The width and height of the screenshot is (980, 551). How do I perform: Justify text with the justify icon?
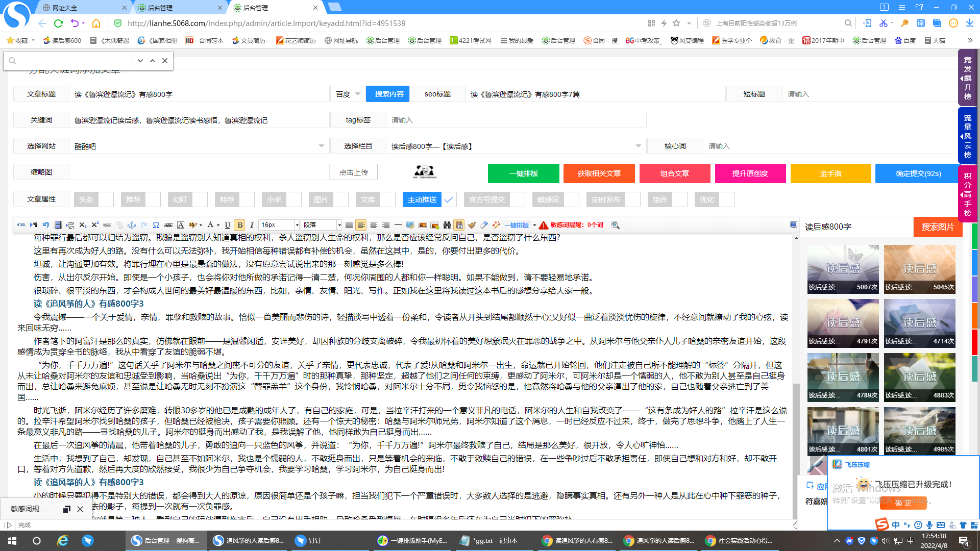tap(349, 225)
